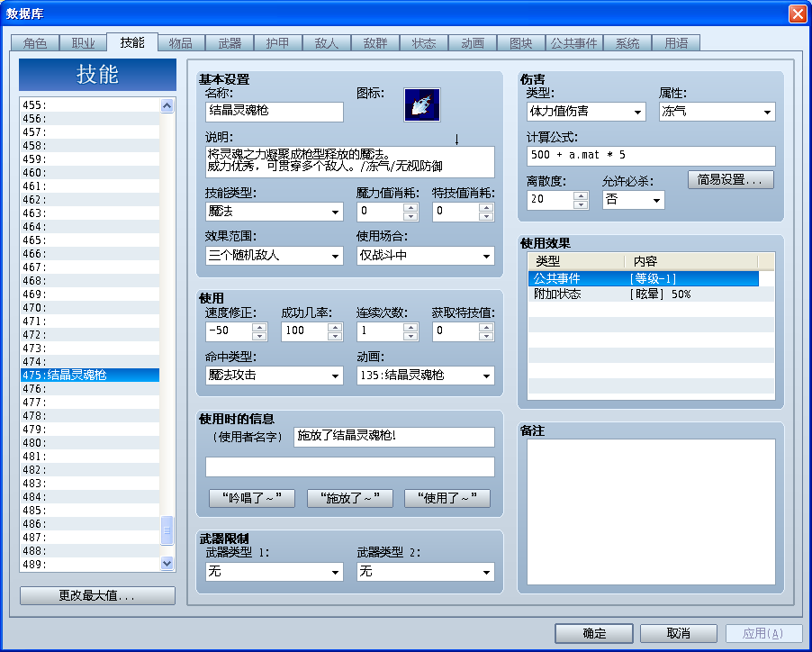Insert the "吟唱了～" message template
This screenshot has height=652, width=812.
252,498
